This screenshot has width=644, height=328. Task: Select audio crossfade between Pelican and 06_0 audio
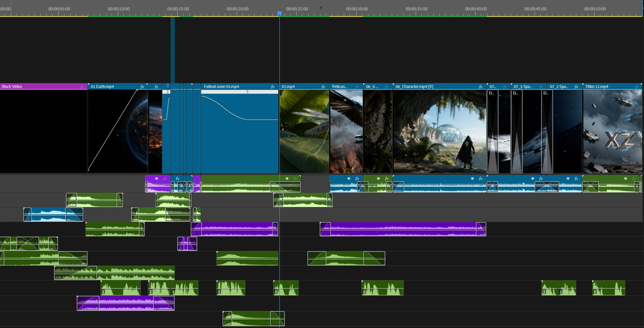point(363,187)
